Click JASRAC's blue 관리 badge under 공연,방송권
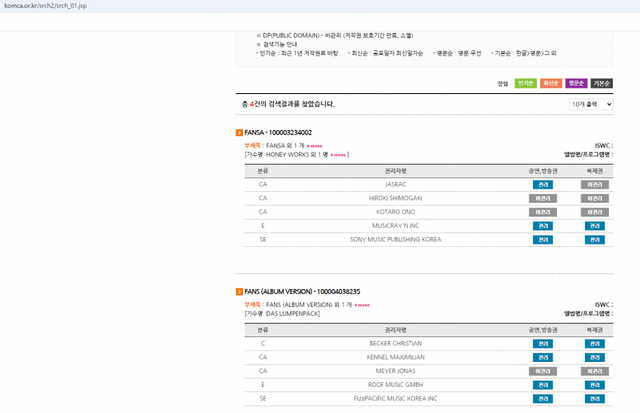Viewport: 640px width, 413px height. click(x=541, y=185)
